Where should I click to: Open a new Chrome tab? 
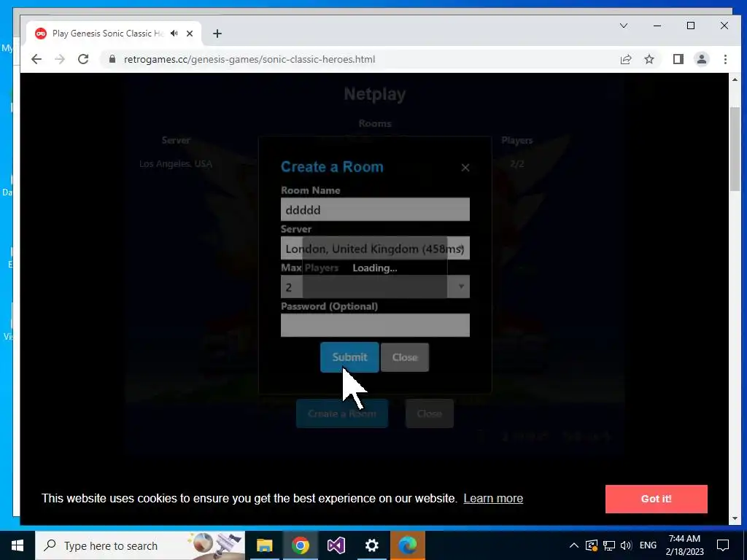[217, 34]
